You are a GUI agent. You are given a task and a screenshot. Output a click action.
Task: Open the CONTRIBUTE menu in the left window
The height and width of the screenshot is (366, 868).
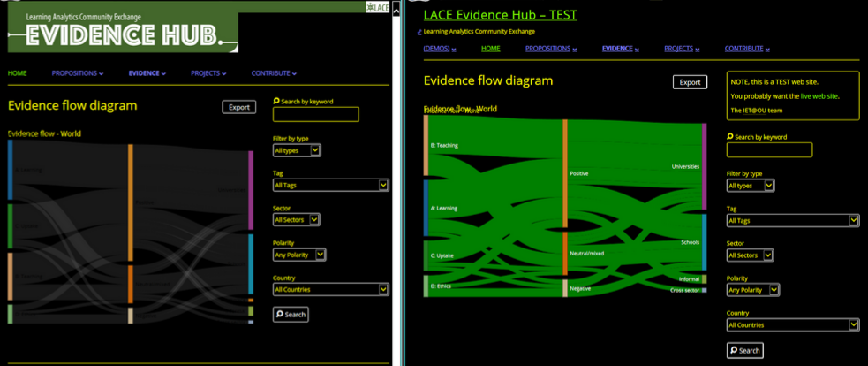pos(274,73)
